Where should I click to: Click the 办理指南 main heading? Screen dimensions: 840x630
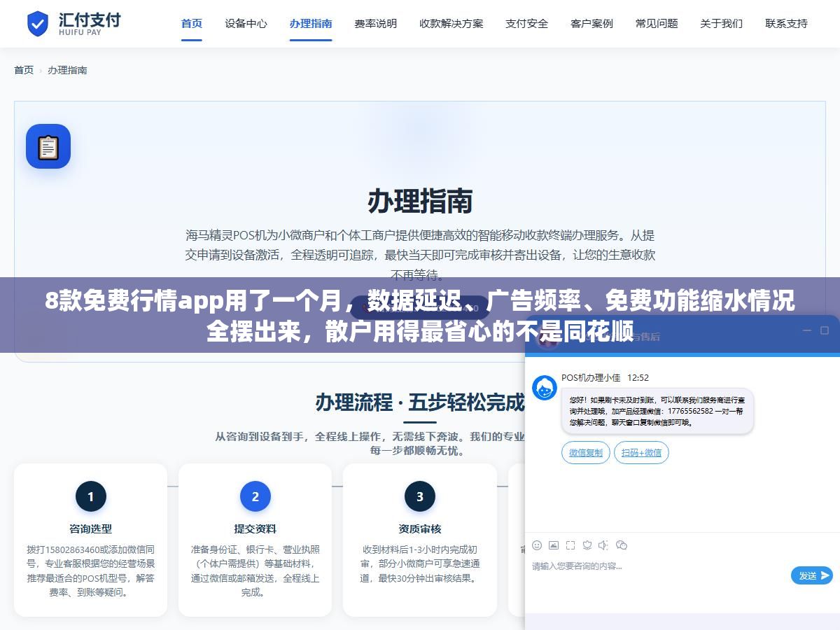(420, 202)
